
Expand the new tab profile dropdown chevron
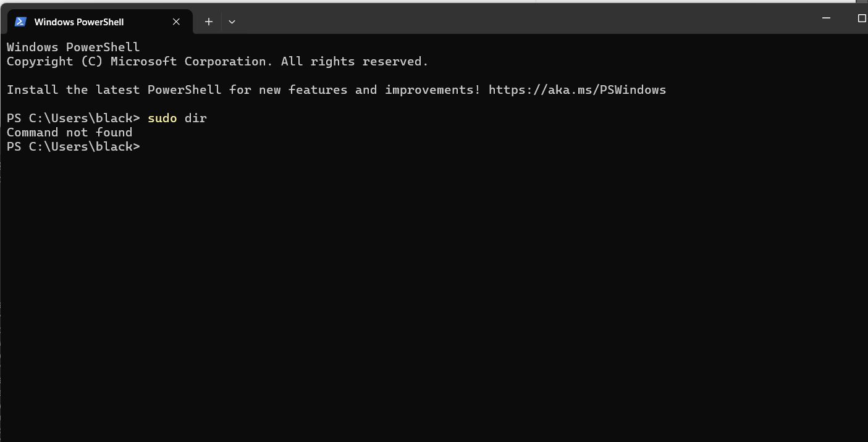point(232,22)
